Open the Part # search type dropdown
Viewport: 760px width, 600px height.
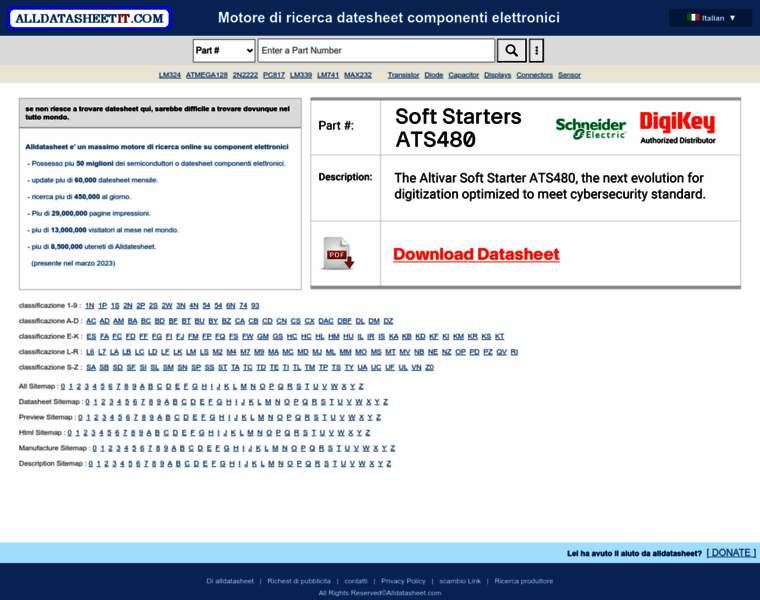[x=224, y=50]
